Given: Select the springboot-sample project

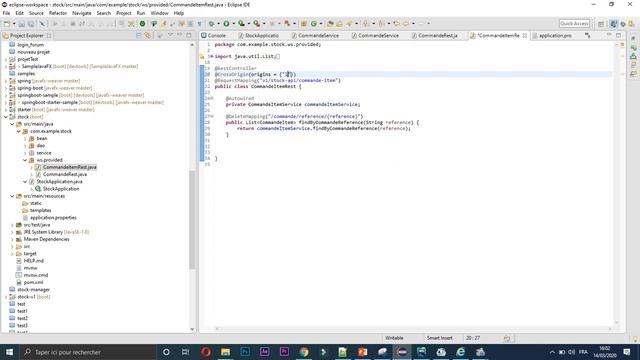Looking at the screenshot, I should (x=38, y=95).
